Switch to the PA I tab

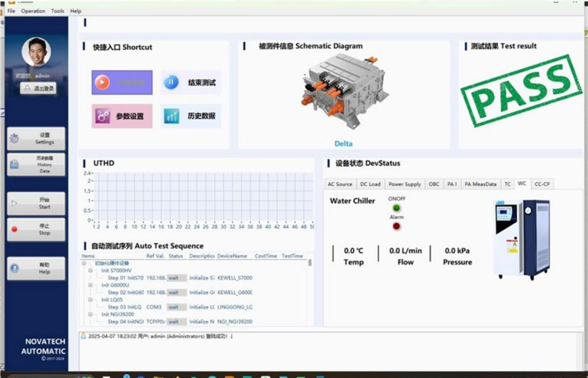452,184
